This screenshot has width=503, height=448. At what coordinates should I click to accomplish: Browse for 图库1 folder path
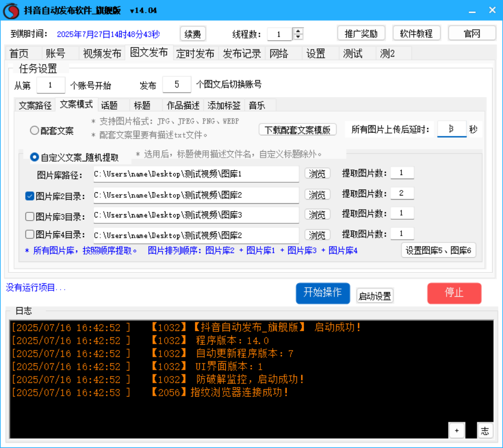tap(317, 174)
